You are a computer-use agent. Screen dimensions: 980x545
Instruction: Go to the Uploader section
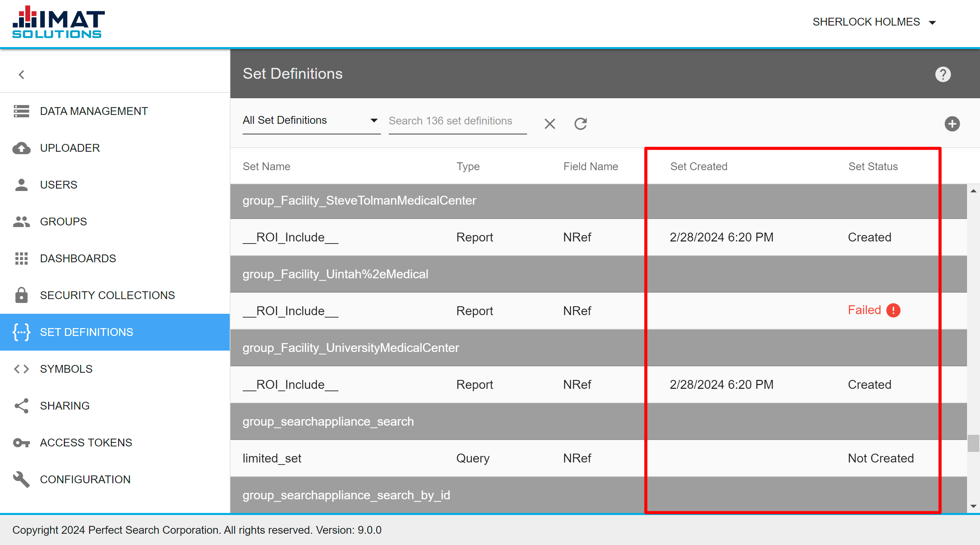(x=115, y=148)
